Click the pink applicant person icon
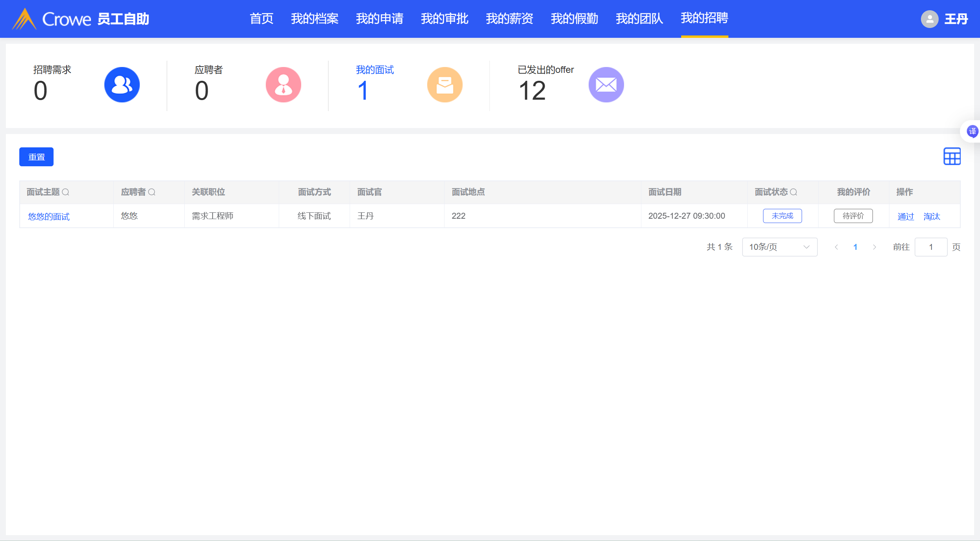The image size is (980, 541). (283, 85)
